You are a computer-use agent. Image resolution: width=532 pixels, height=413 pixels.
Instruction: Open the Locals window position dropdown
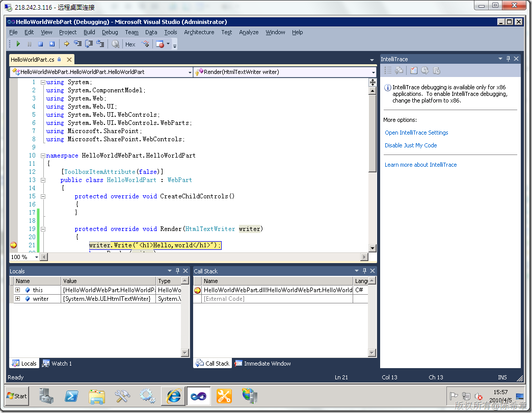170,270
